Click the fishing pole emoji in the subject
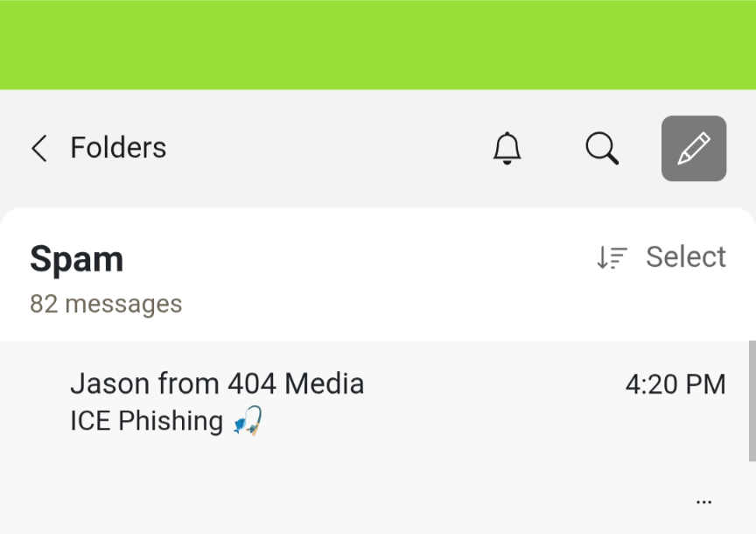Image resolution: width=756 pixels, height=534 pixels. [248, 421]
